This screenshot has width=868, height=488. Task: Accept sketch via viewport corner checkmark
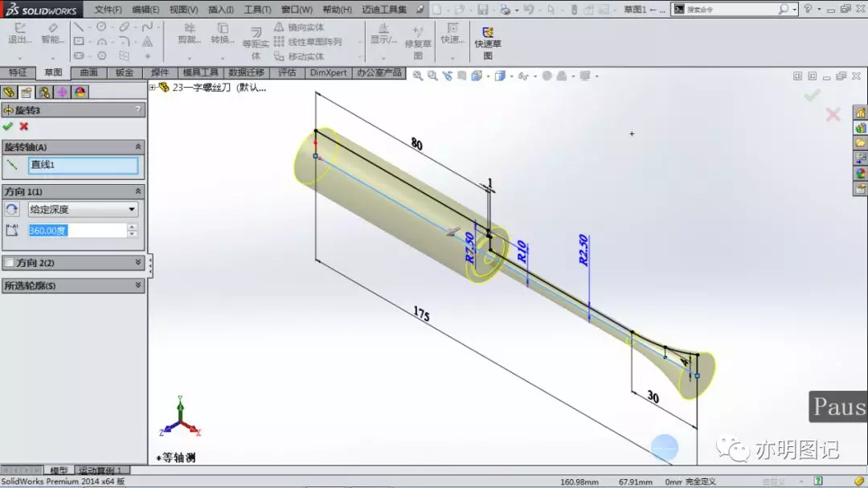tap(812, 96)
